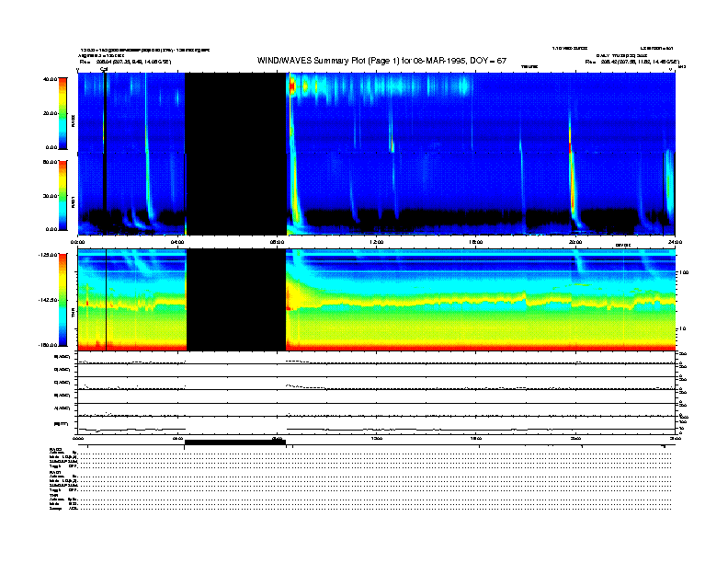Click the bright red burst after 08:00 in RAD2
The width and height of the screenshot is (728, 563).
[x=292, y=86]
